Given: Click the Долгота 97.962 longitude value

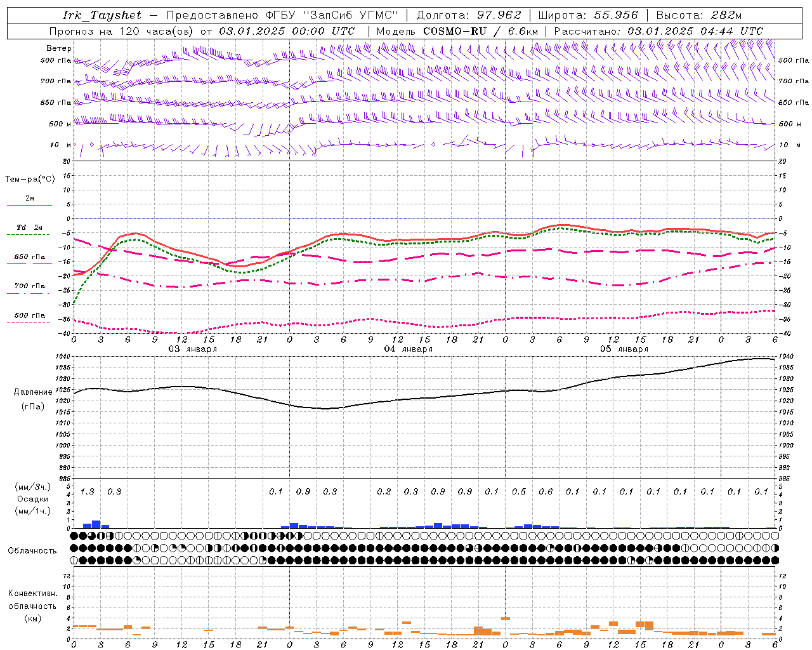Looking at the screenshot, I should [469, 15].
